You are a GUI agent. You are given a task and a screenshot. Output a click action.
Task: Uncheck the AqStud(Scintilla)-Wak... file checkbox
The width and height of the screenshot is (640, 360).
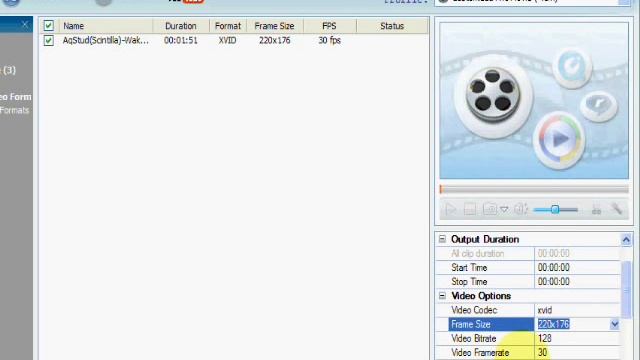point(49,40)
